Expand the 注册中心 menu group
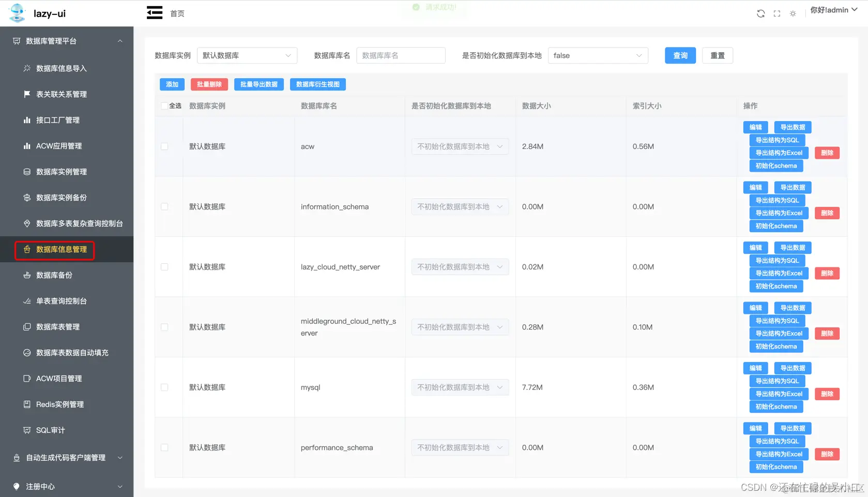The image size is (868, 497). coord(120,487)
